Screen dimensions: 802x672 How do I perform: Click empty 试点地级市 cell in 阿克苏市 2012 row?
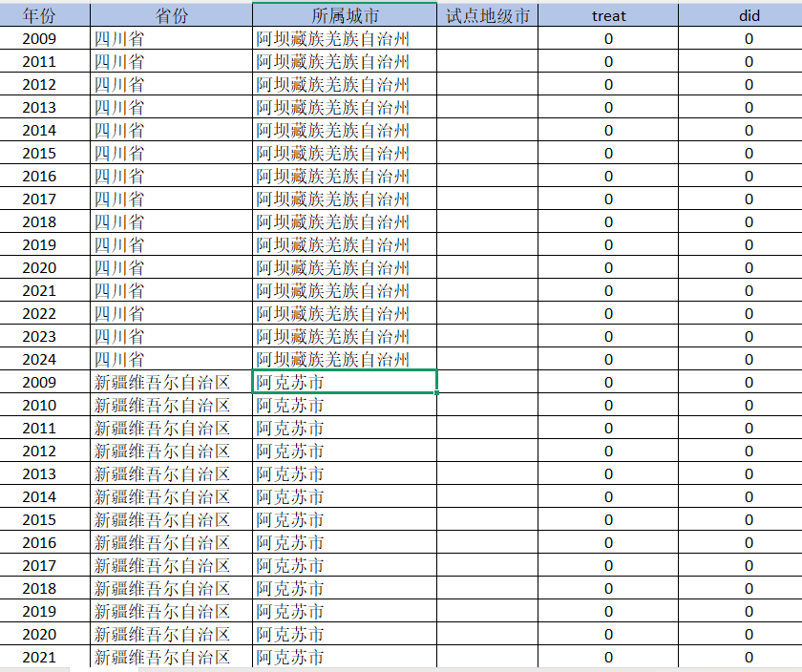[487, 451]
